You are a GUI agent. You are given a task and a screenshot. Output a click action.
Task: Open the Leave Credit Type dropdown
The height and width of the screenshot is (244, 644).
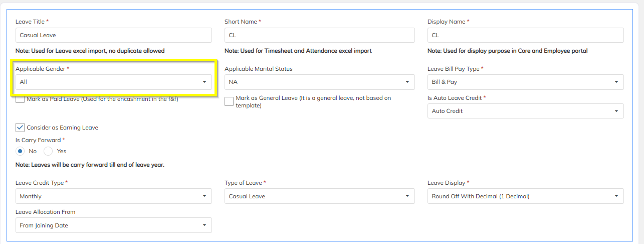(113, 196)
